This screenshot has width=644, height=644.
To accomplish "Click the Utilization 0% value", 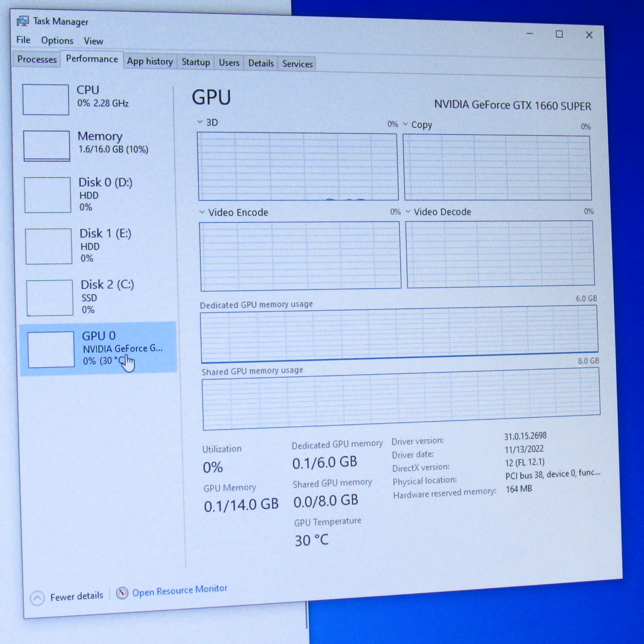I will [213, 467].
